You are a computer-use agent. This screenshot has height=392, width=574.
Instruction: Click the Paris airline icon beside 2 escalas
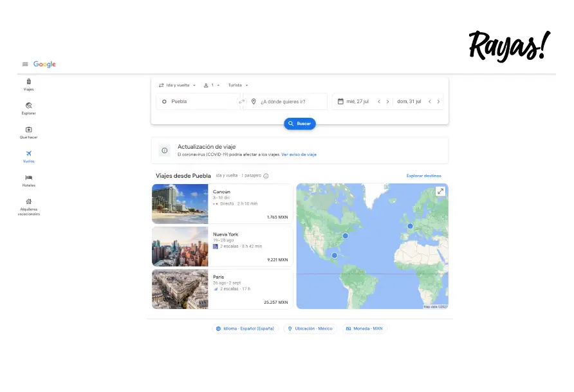pos(216,289)
